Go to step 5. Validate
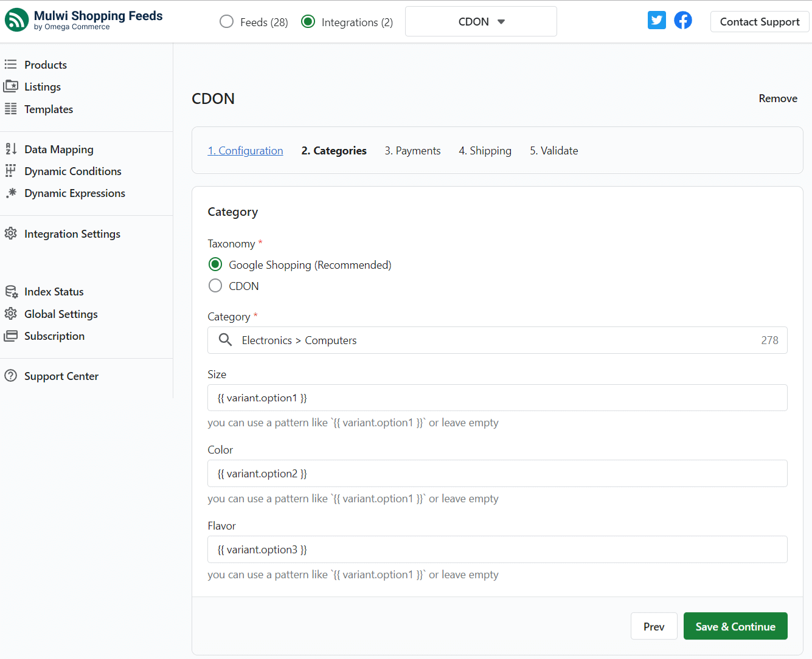Image resolution: width=812 pixels, height=659 pixels. tap(553, 151)
